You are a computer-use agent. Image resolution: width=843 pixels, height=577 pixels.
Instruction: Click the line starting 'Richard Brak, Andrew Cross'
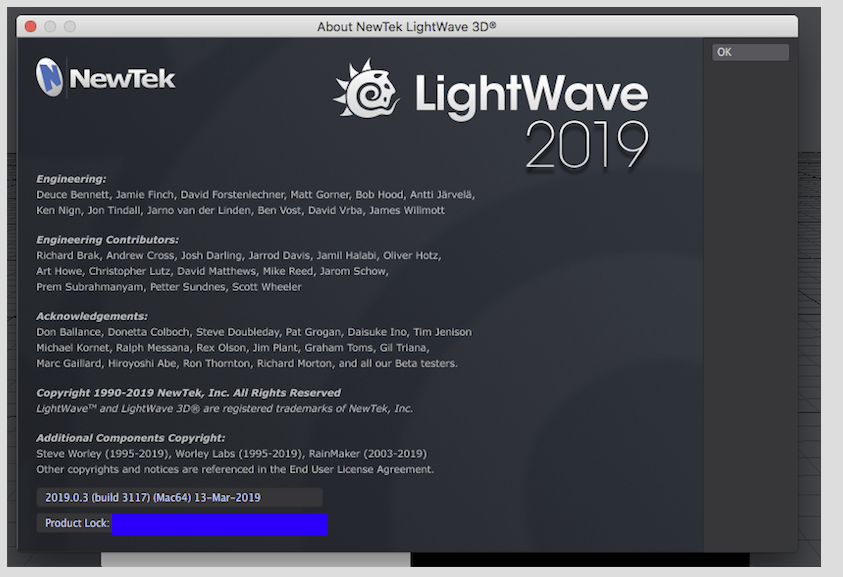[239, 255]
